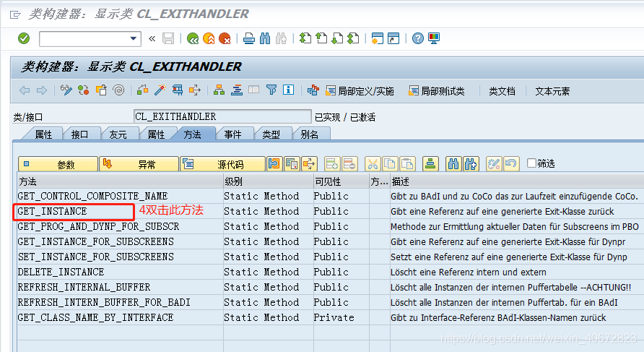Viewport: 644px width, 352px height.
Task: Click the 可见性 column header
Action: [x=341, y=181]
